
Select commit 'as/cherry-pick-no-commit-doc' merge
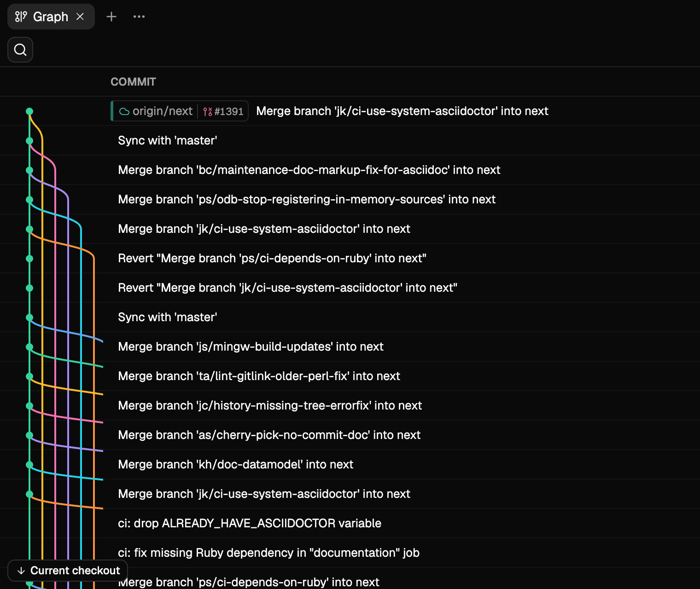tap(350, 435)
